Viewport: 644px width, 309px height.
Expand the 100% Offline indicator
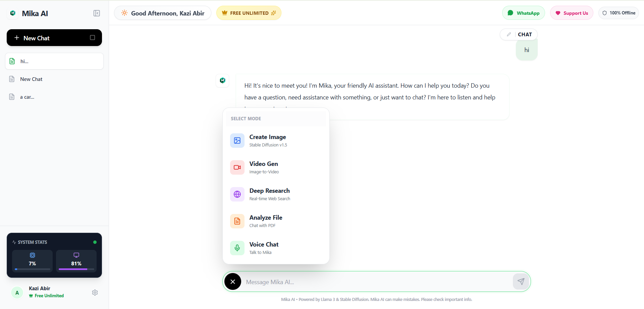619,13
